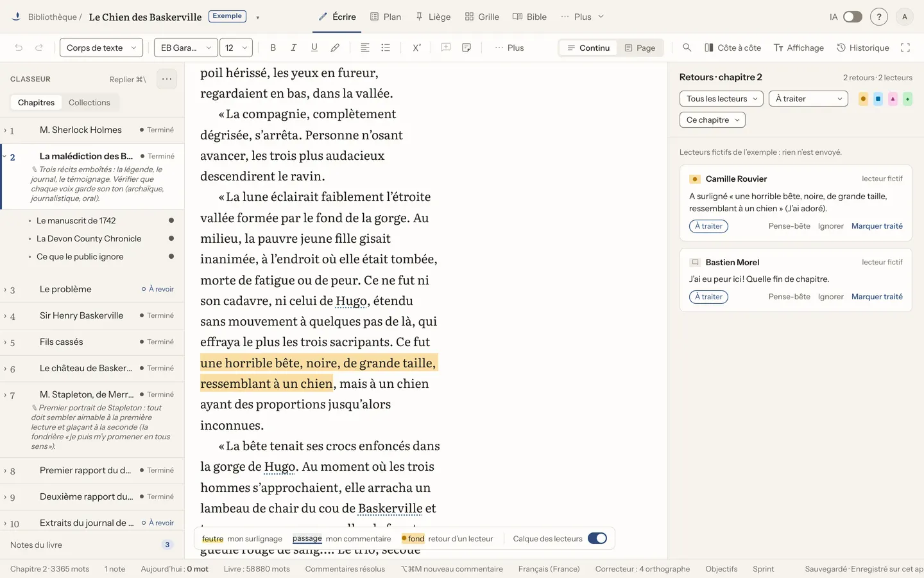Apply underline formatting with the U icon
924x578 pixels.
point(314,48)
